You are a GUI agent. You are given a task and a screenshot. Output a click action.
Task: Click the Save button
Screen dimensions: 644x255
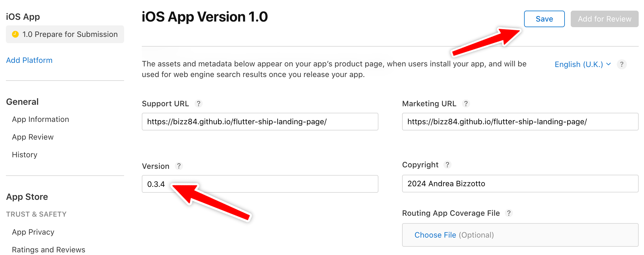544,19
